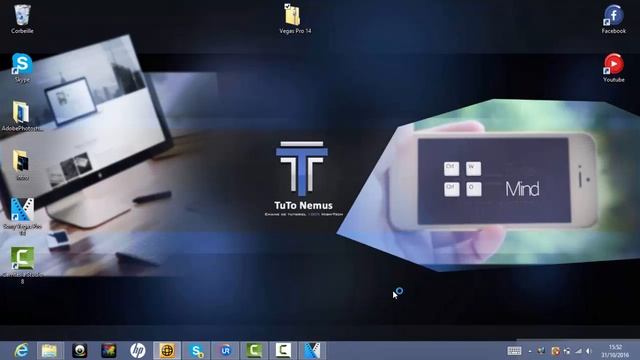
Task: Select the Youtube desktop shortcut
Action: (x=613, y=68)
